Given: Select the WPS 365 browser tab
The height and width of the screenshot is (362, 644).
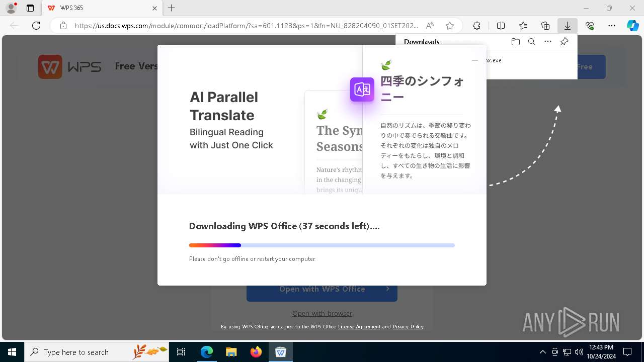Looking at the screenshot, I should pyautogui.click(x=101, y=8).
